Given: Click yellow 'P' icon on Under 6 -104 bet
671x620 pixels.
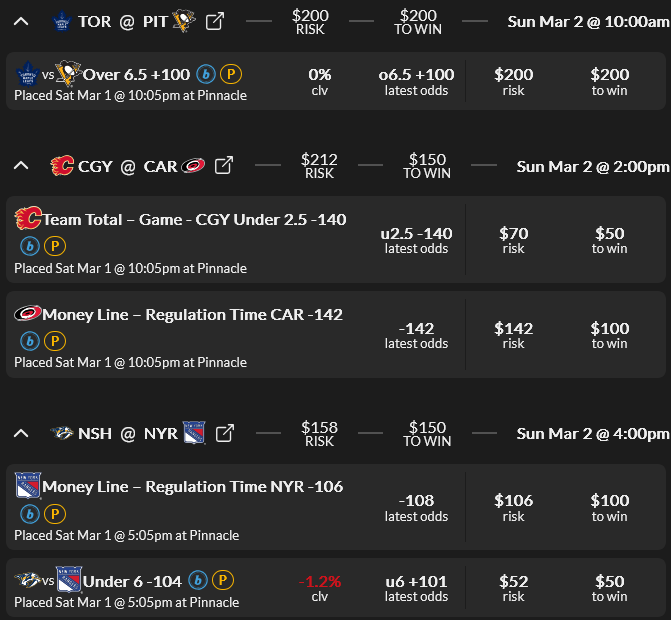Looking at the screenshot, I should 222,580.
